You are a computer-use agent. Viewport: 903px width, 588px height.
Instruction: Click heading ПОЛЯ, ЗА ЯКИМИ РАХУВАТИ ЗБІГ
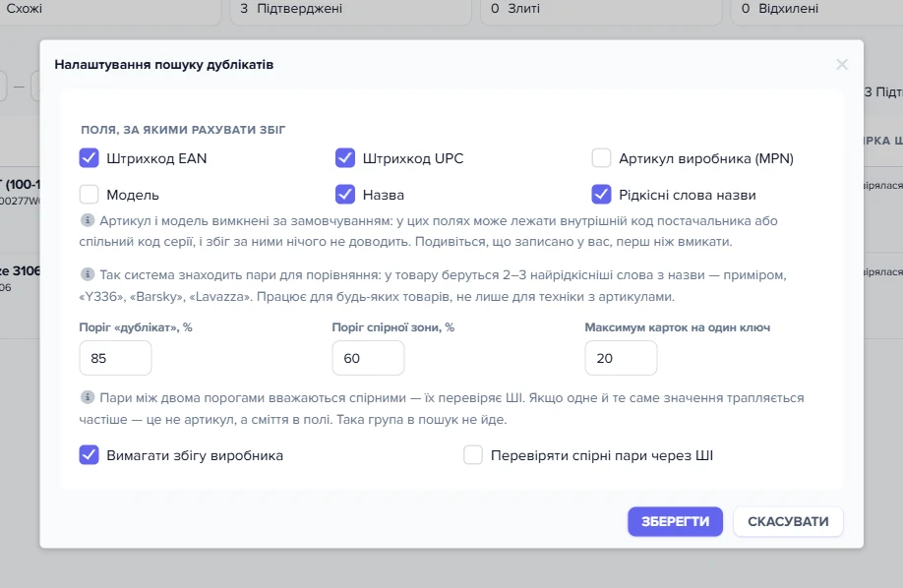click(183, 130)
